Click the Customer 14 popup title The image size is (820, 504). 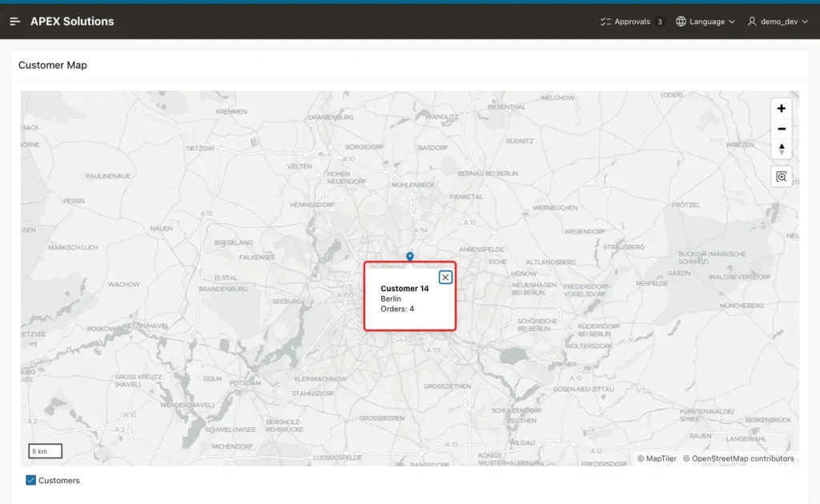click(404, 288)
